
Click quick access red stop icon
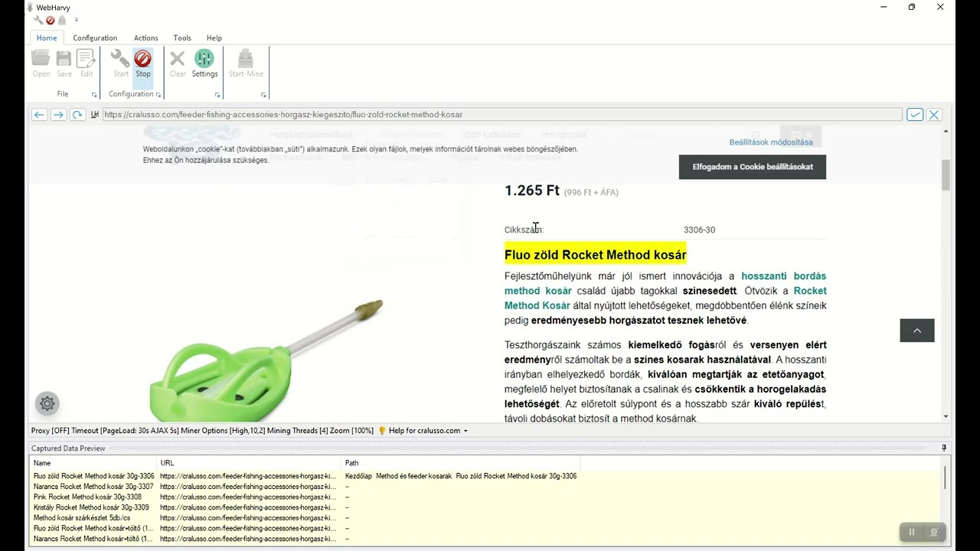pos(51,21)
